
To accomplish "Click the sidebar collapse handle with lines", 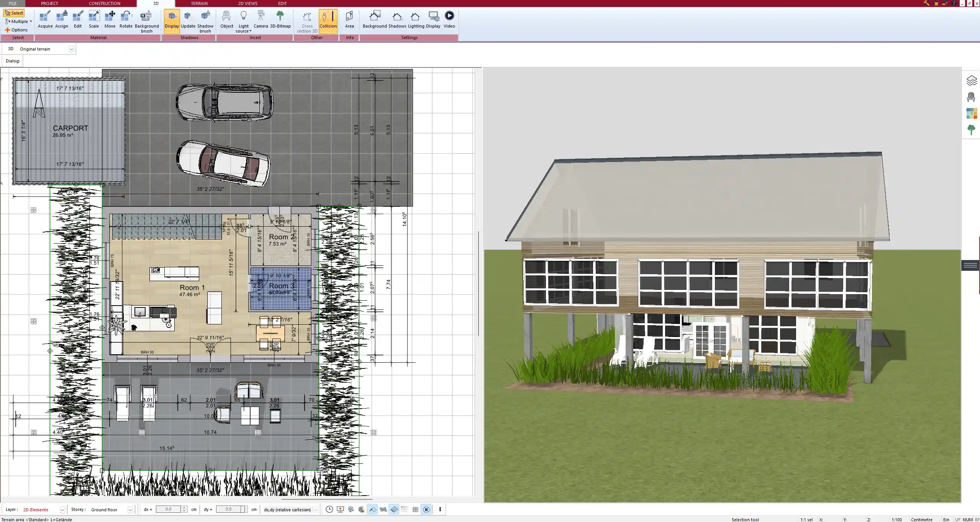I will coord(970,265).
